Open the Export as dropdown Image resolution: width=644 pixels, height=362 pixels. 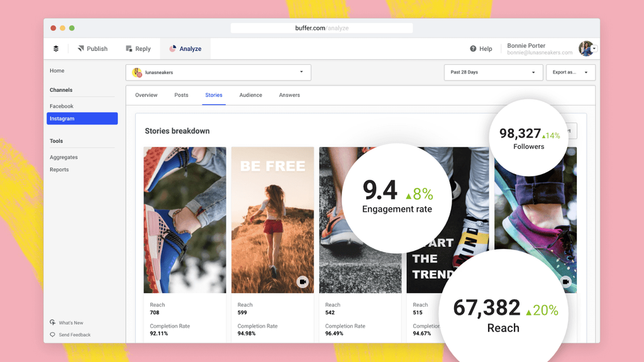(570, 72)
